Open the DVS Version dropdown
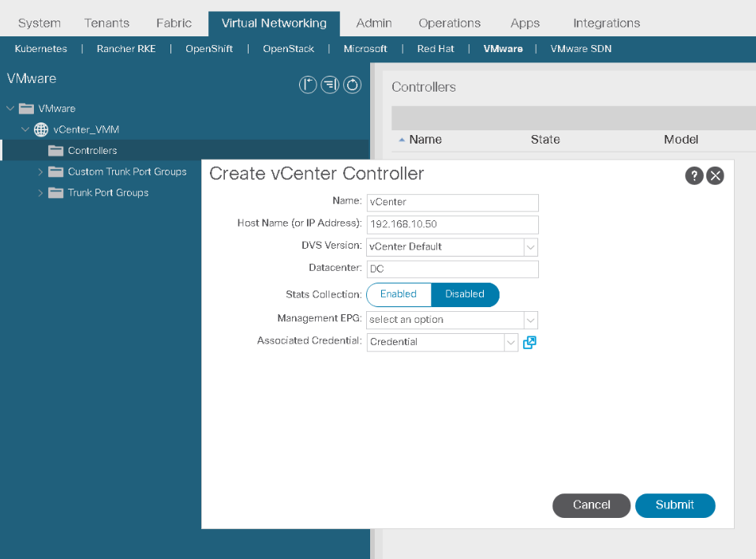756x559 pixels. tap(530, 247)
